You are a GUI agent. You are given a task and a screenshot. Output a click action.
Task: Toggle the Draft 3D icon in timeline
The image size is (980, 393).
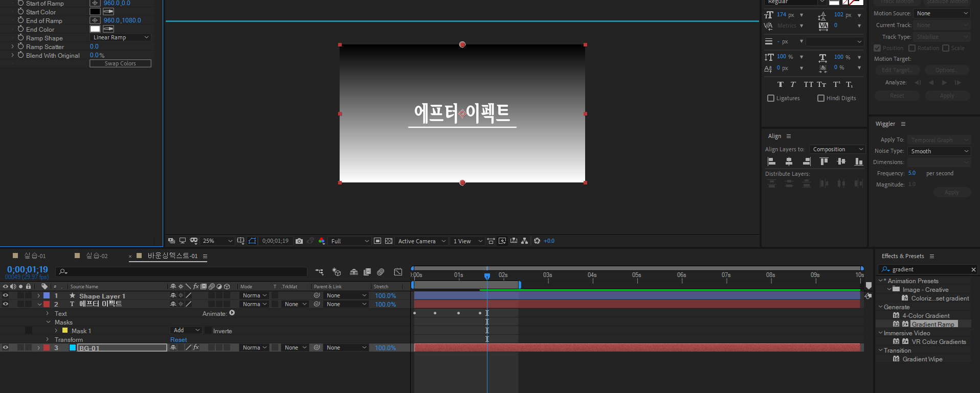[x=336, y=272]
